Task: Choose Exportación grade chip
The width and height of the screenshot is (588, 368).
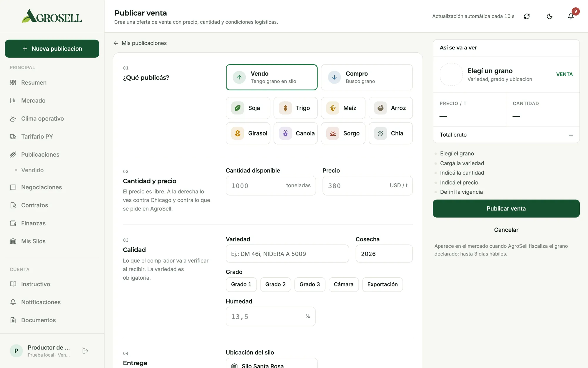Action: 382,284
